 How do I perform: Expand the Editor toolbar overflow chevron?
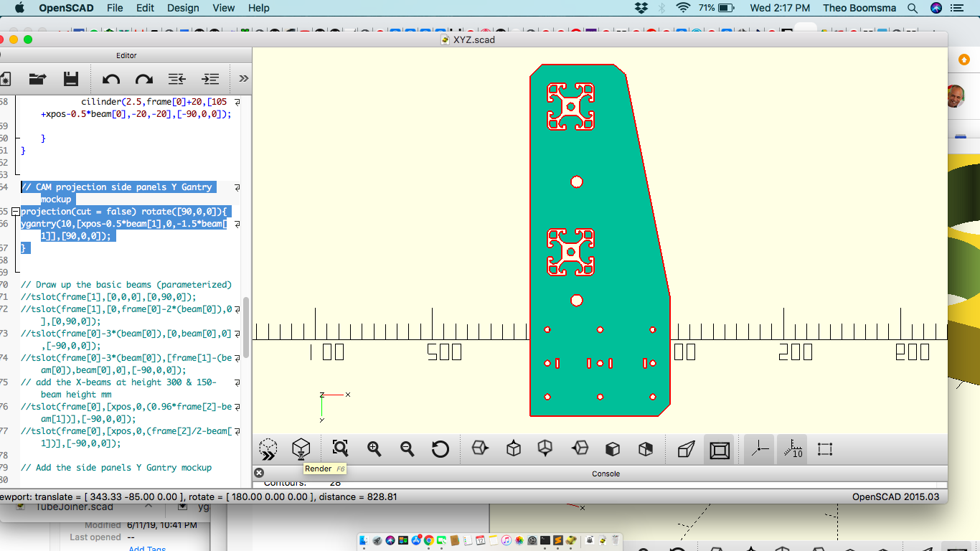243,78
